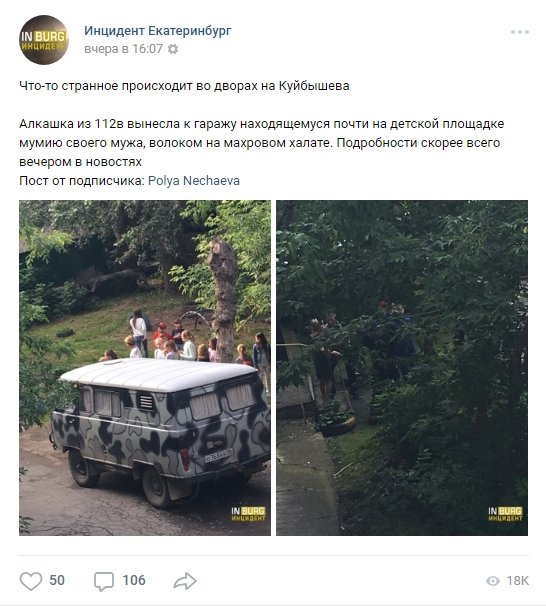Open the three-dot post options menu

(x=519, y=32)
